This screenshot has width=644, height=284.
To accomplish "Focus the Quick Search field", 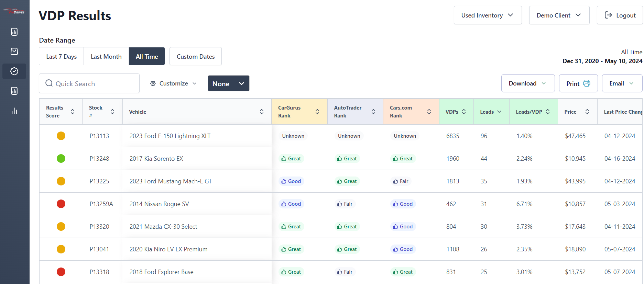I will pyautogui.click(x=89, y=83).
